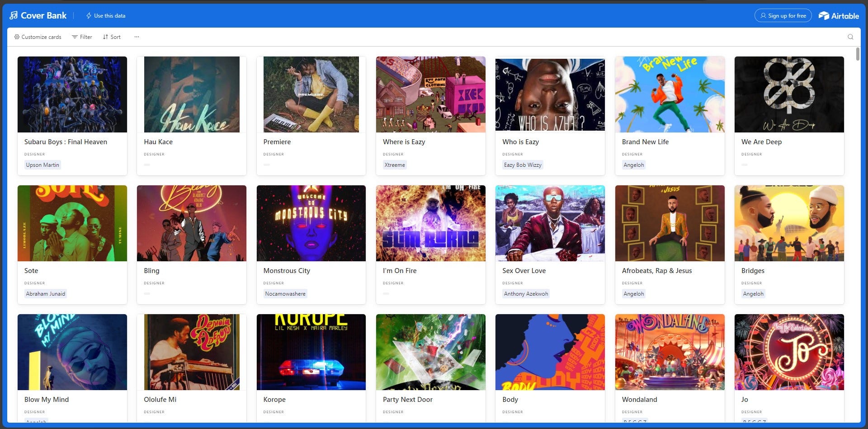868x429 pixels.
Task: Open the Wondaland cover thumbnail
Action: 670,352
